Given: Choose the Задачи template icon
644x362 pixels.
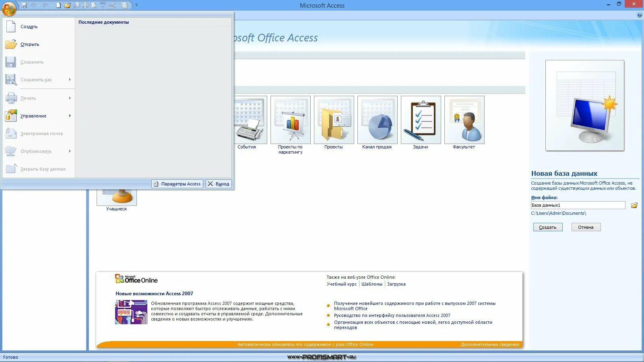Looking at the screenshot, I should pos(421,120).
